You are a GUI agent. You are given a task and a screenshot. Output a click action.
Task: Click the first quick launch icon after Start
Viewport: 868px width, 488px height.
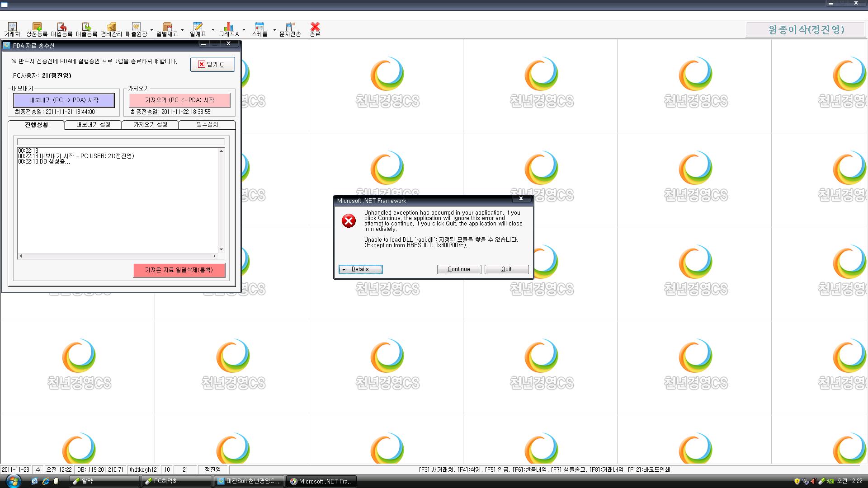[x=35, y=481]
